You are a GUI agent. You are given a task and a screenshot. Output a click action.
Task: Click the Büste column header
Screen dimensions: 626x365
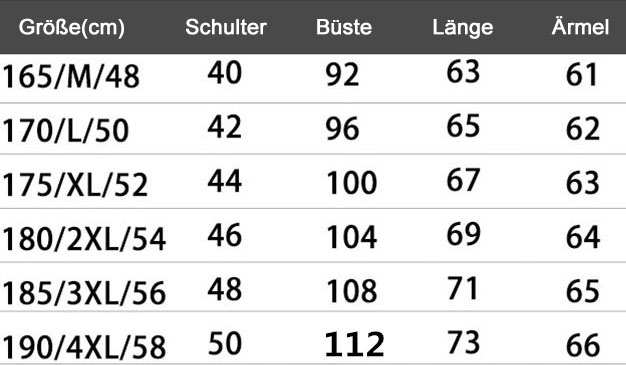click(344, 28)
